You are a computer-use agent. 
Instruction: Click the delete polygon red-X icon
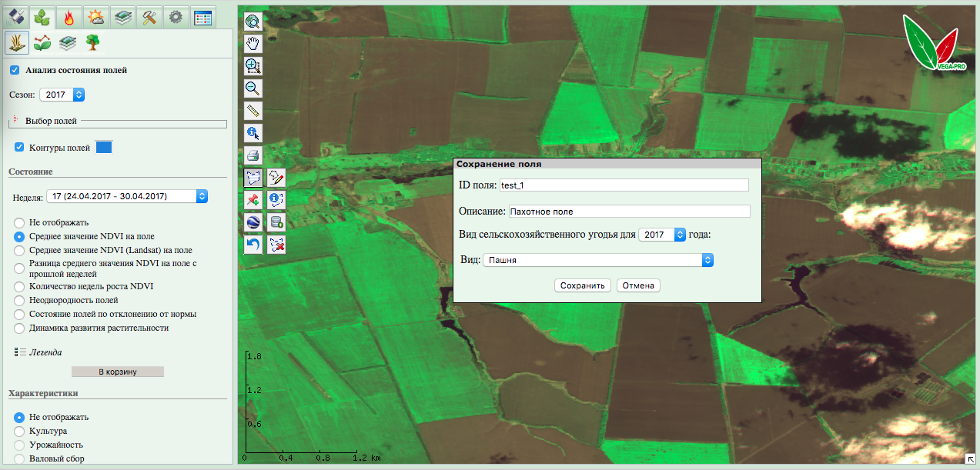point(276,245)
